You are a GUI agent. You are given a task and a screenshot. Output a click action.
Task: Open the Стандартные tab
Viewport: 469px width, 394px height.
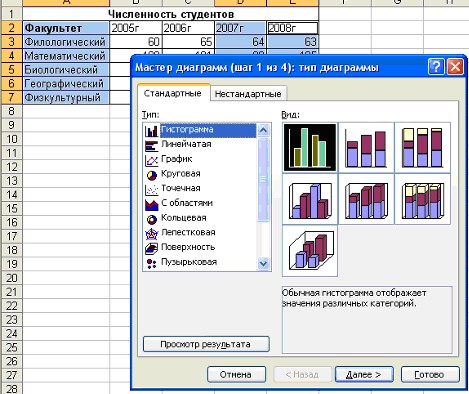point(173,93)
